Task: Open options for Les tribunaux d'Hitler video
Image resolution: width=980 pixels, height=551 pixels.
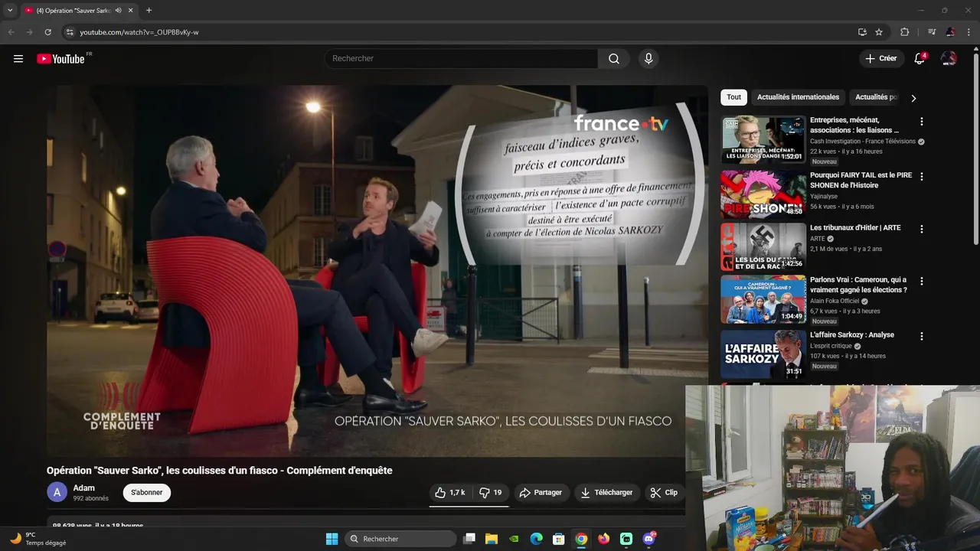Action: (922, 229)
